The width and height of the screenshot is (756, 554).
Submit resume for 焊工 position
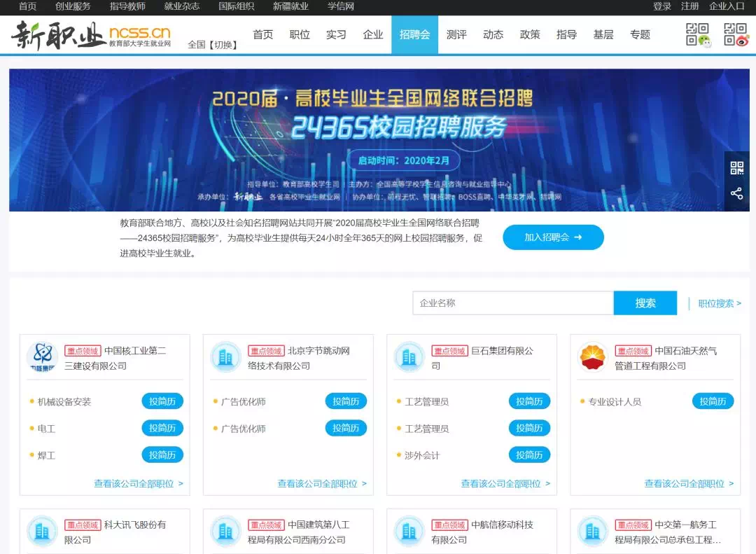(162, 455)
